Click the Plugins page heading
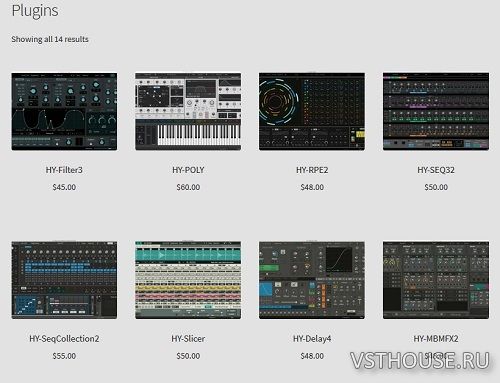This screenshot has height=383, width=500. point(35,11)
